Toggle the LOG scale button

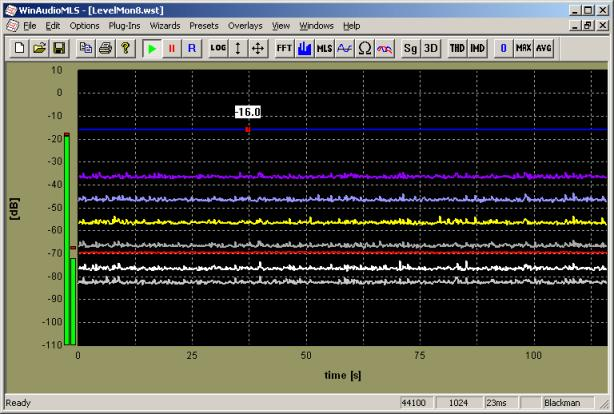click(x=218, y=48)
